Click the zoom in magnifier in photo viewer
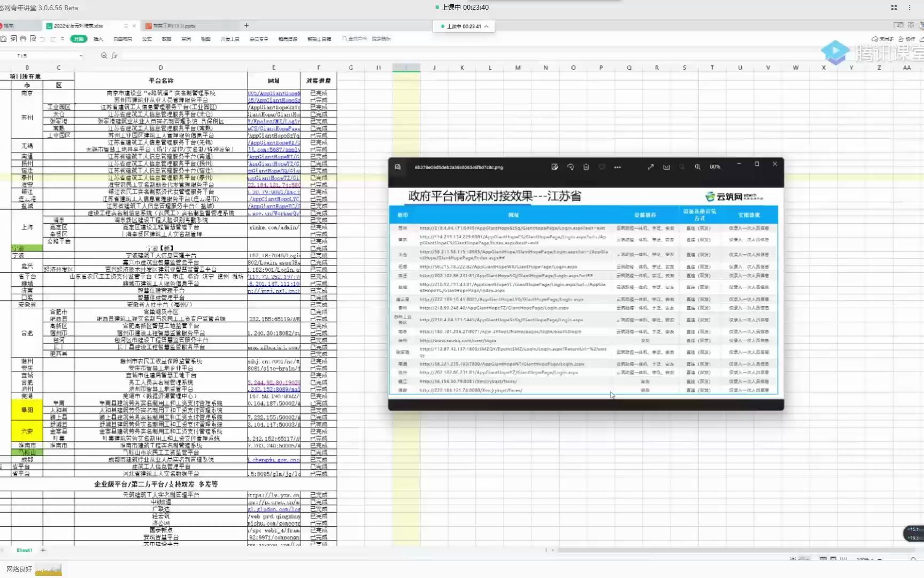Viewport: 924px width, 578px height. (698, 167)
